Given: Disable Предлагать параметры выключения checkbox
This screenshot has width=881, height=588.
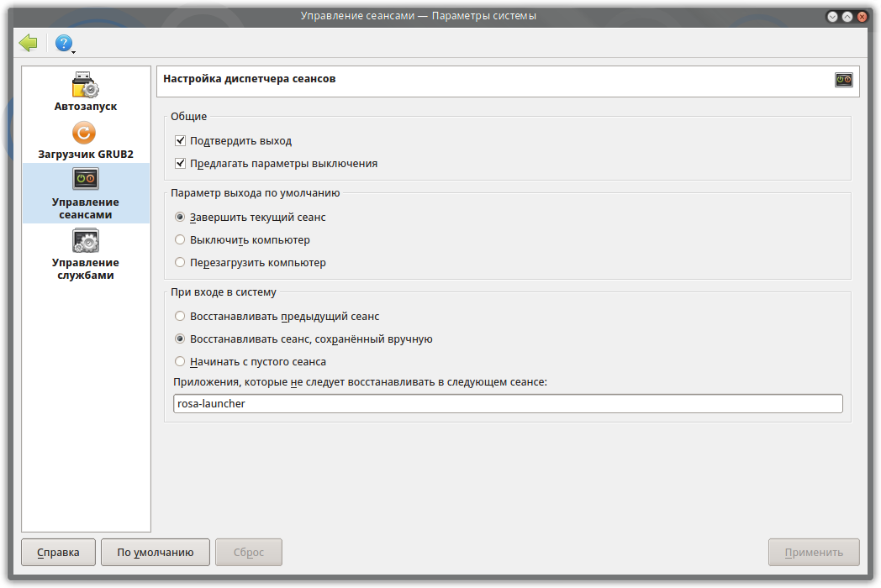Looking at the screenshot, I should pyautogui.click(x=180, y=164).
